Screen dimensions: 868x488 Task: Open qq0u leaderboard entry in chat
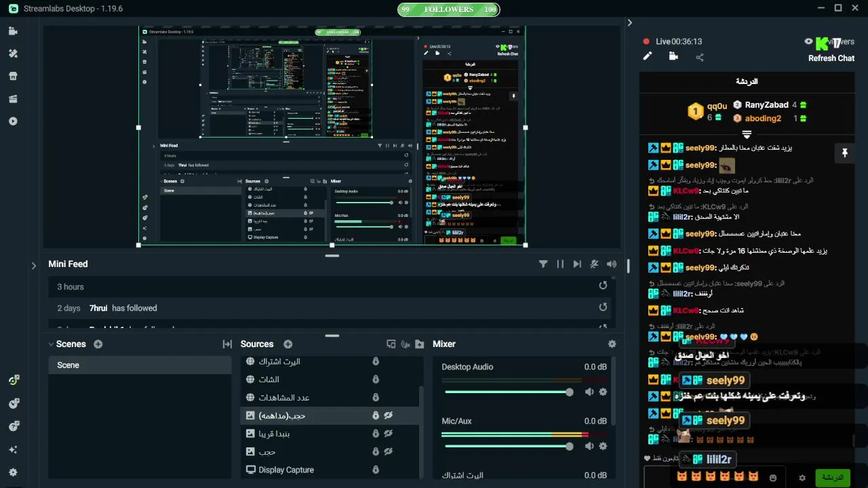(x=709, y=111)
